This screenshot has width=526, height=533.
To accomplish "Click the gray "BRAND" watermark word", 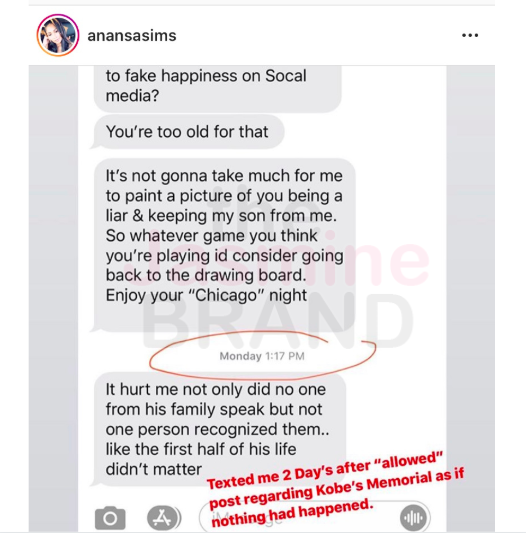I will point(277,323).
